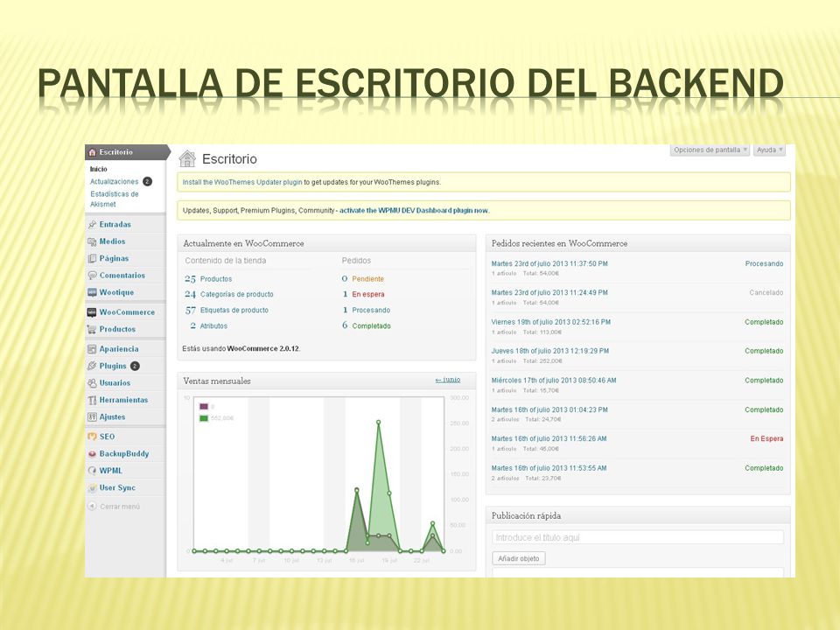Click the Ajustes settings icon
This screenshot has width=840, height=630.
pos(92,416)
